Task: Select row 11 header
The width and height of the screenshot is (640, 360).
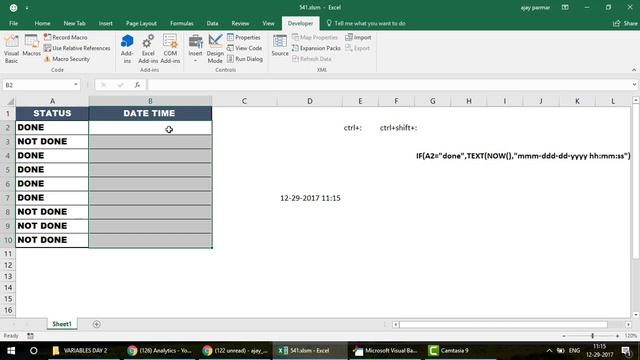Action: [x=8, y=253]
